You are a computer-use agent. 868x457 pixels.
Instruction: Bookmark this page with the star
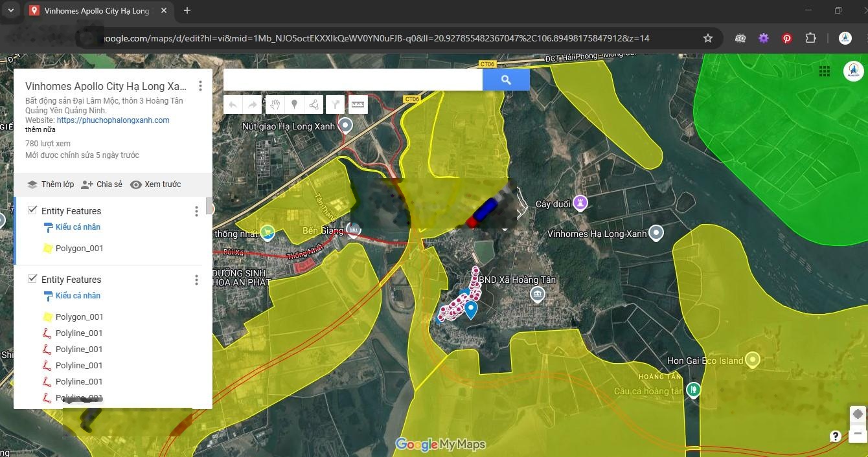tap(708, 38)
